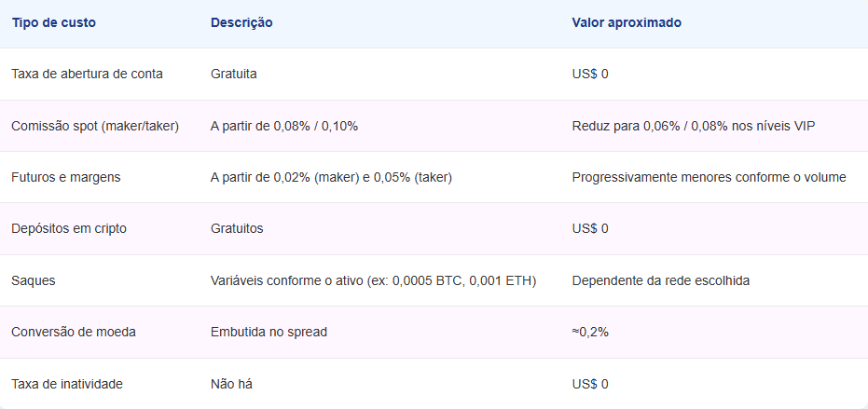Click the "≈0,2%" value cell
The height and width of the screenshot is (409, 868).
tap(590, 332)
